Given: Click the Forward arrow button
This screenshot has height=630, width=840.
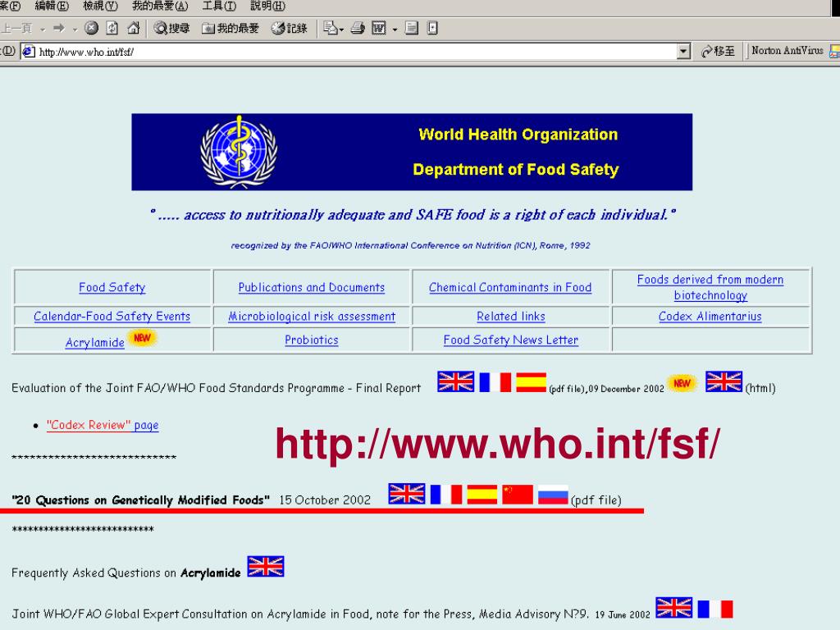Looking at the screenshot, I should tap(59, 28).
